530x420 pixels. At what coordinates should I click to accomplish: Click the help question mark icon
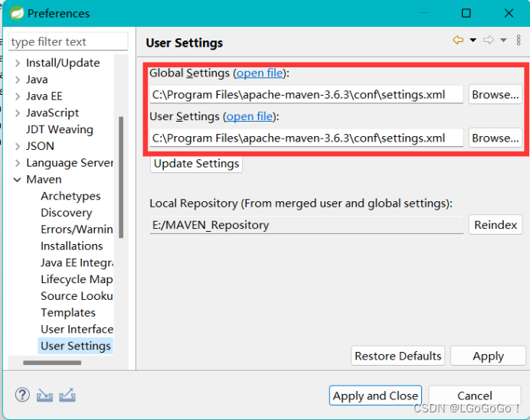click(22, 396)
